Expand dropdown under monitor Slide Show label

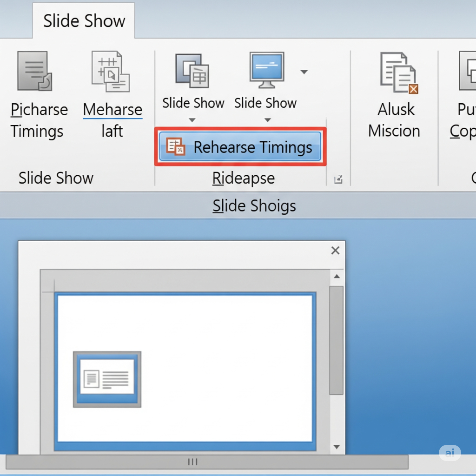tap(267, 120)
